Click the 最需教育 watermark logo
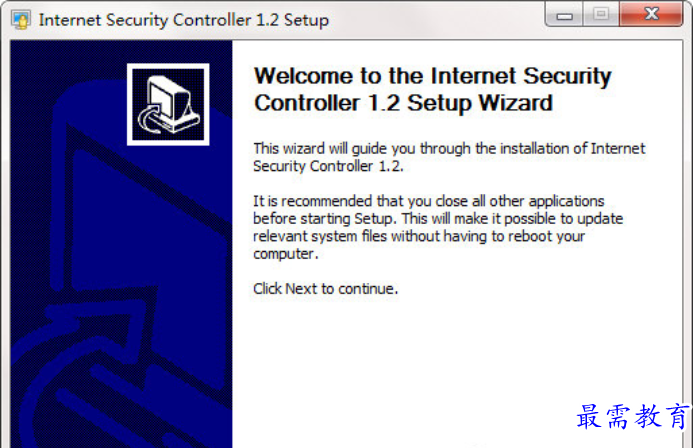698x448 pixels. (x=633, y=417)
